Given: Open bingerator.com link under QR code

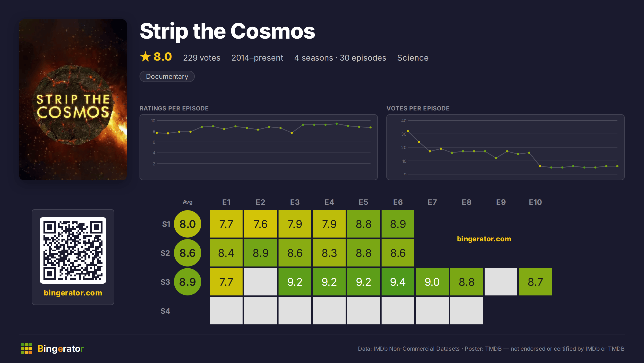Looking at the screenshot, I should [73, 293].
